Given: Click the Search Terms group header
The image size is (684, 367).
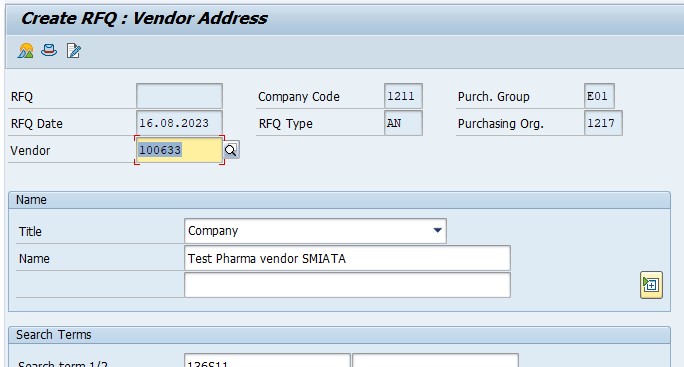Looking at the screenshot, I should tap(339, 335).
